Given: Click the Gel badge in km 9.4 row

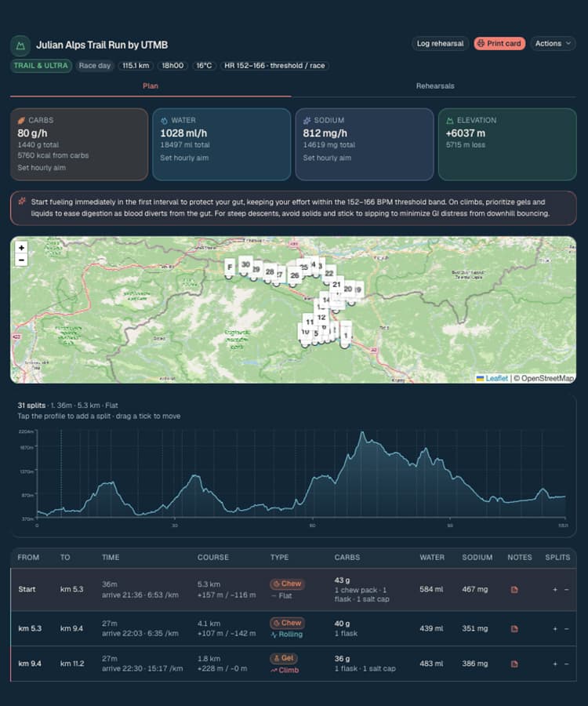Looking at the screenshot, I should [x=284, y=658].
